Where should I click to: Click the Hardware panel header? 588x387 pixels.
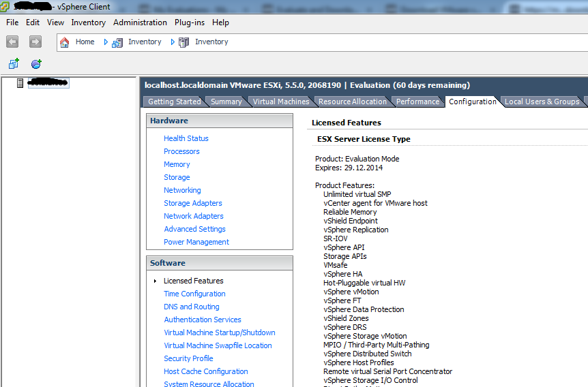tap(220, 121)
